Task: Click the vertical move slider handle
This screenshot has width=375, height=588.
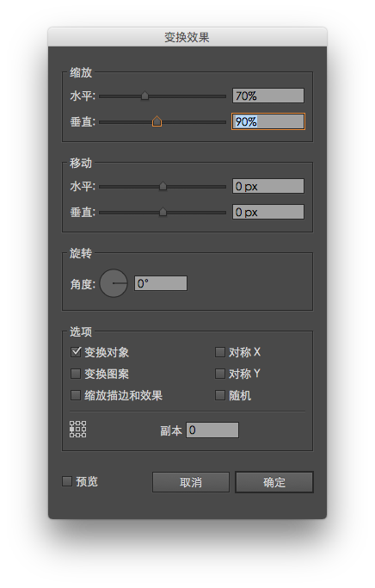Action: click(x=163, y=212)
